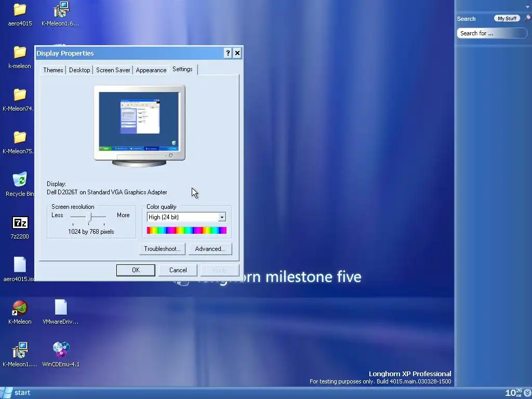Click the monitor preview image
This screenshot has height=399, width=532.
[x=139, y=126]
